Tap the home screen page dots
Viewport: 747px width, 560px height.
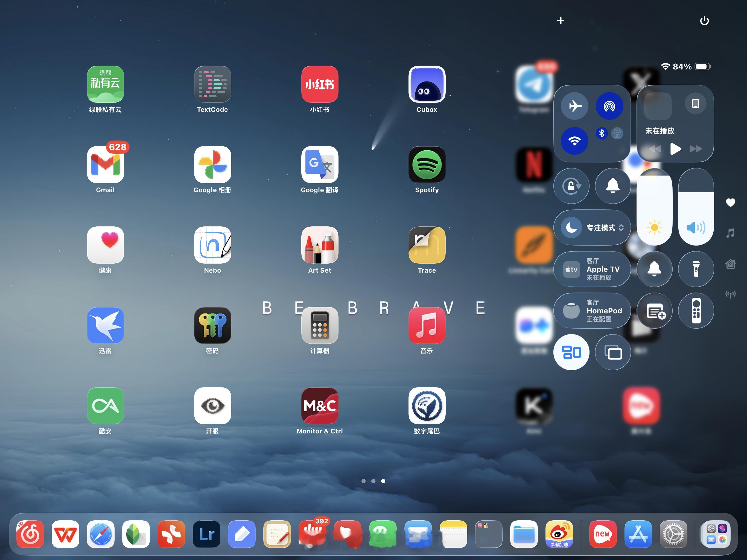[x=373, y=481]
